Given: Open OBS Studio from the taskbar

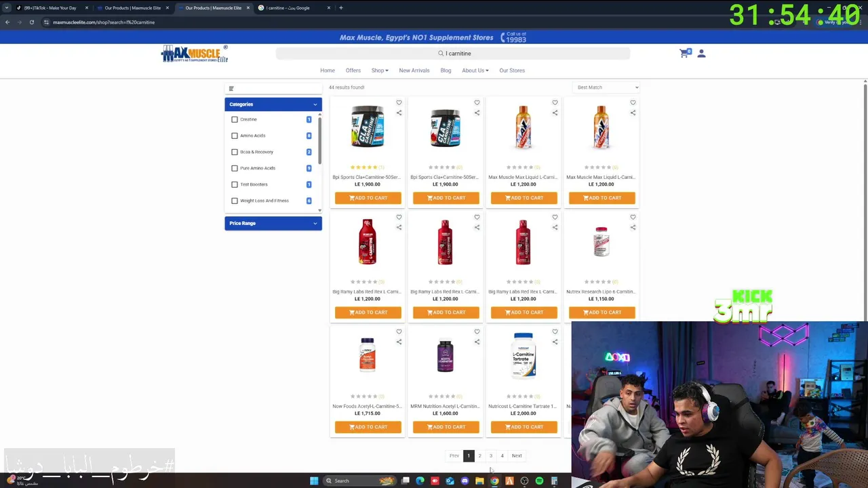Looking at the screenshot, I should coord(524,481).
